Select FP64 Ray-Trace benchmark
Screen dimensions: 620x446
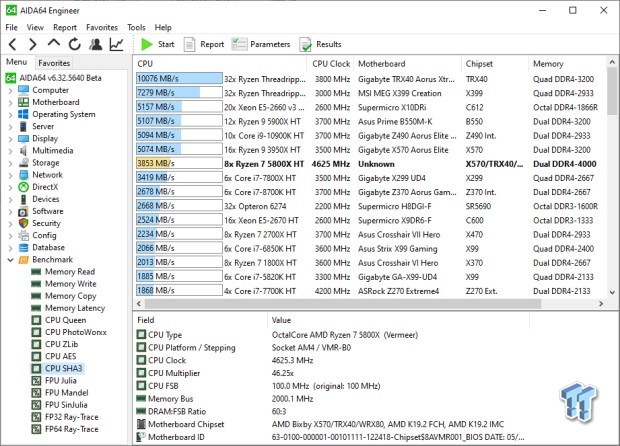[x=72, y=429]
